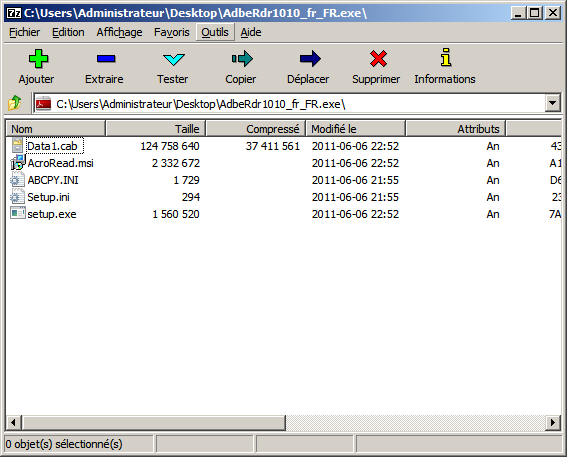The height and width of the screenshot is (457, 567).
Task: Click the horizontal scrollbar left arrow
Action: (13, 422)
